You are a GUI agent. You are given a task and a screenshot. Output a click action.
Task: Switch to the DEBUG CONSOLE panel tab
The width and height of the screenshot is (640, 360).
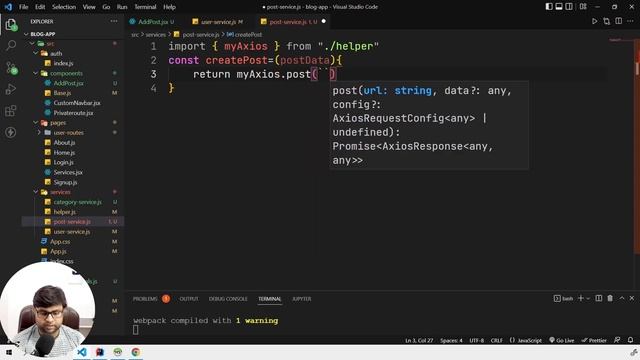click(228, 299)
